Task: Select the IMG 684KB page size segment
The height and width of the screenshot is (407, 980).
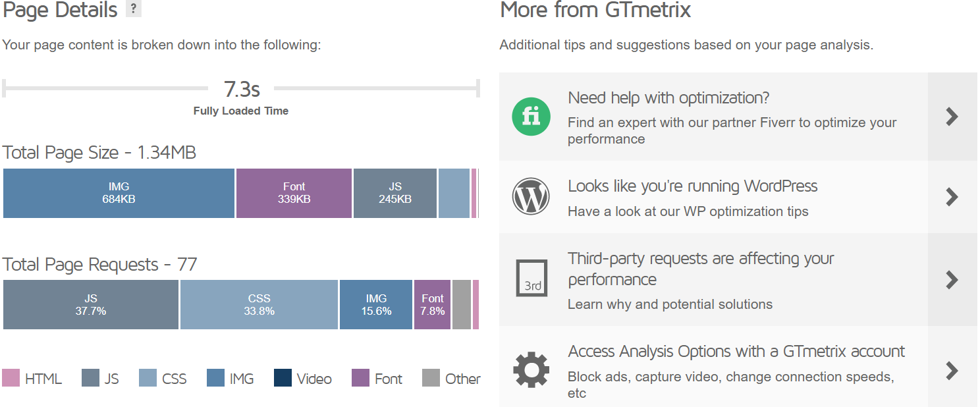Action: 119,193
